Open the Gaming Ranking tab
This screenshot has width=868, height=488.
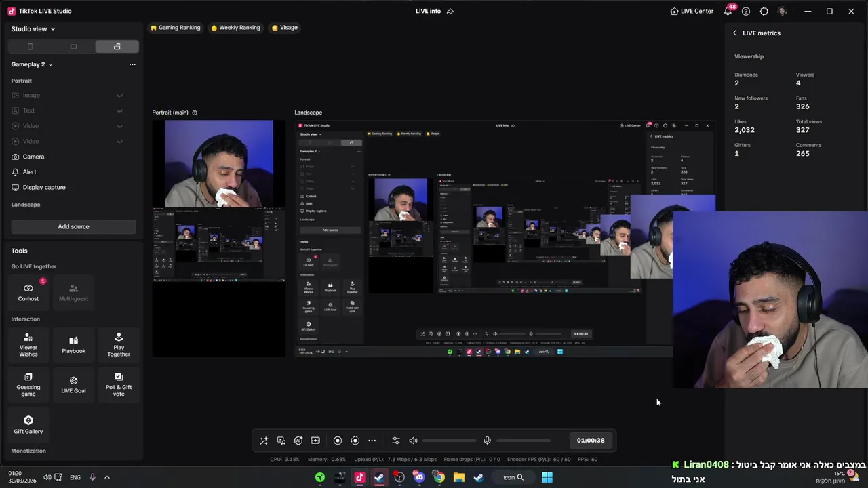[x=176, y=28]
